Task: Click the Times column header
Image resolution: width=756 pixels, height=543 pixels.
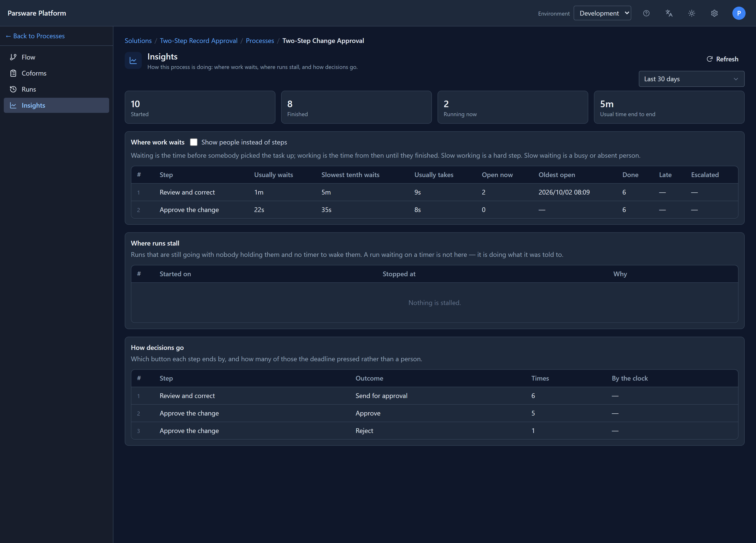Action: pos(540,378)
